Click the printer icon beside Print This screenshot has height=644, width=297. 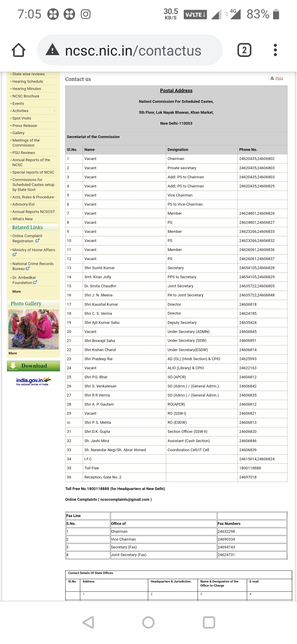point(272,78)
